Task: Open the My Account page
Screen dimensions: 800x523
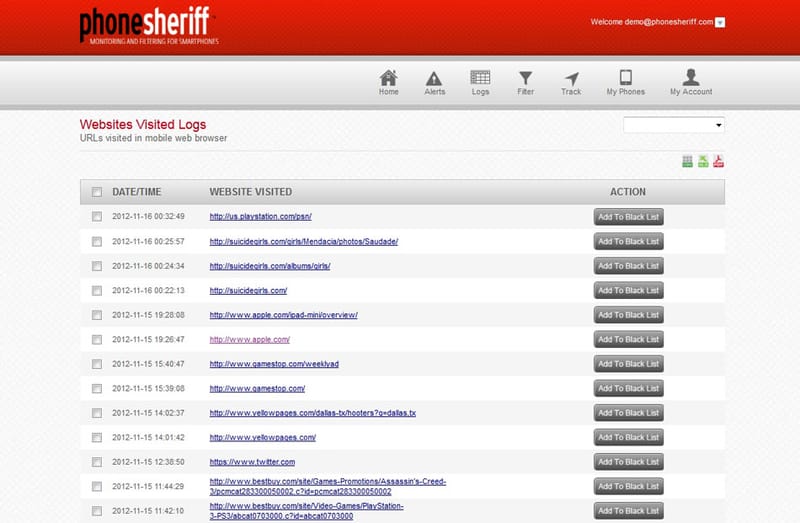Action: (691, 82)
